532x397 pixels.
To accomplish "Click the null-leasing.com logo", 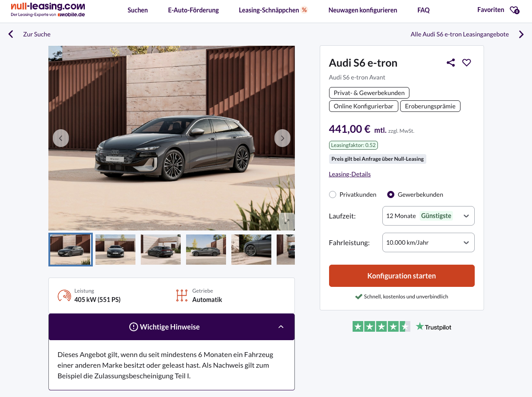I will pyautogui.click(x=48, y=9).
